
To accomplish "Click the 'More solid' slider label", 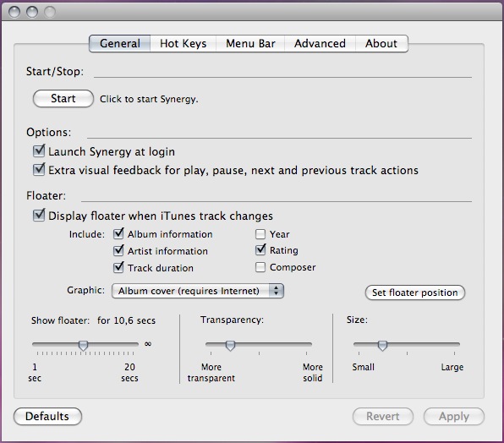I will [x=312, y=372].
